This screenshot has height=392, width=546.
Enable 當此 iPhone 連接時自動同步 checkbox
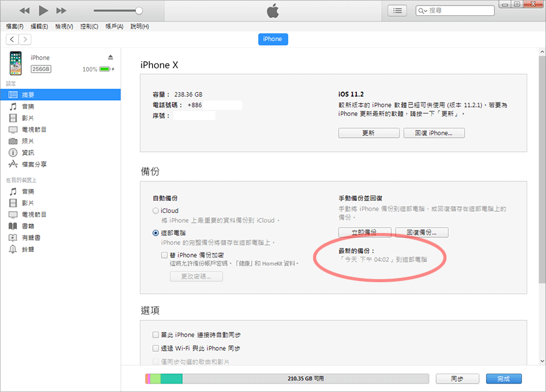pyautogui.click(x=156, y=335)
